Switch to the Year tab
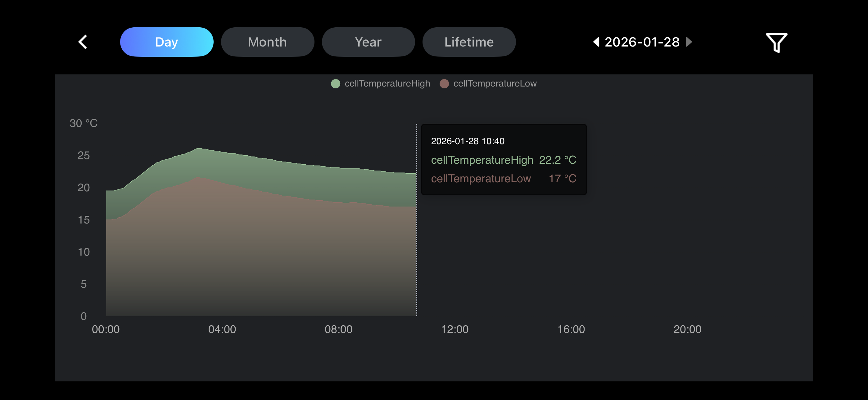Screen dimensions: 868x400 coord(368,42)
